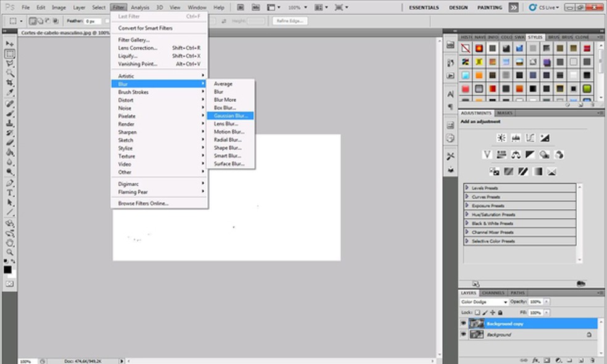Select the Spot Healing Brush tool
This screenshot has width=607, height=364.
click(10, 104)
